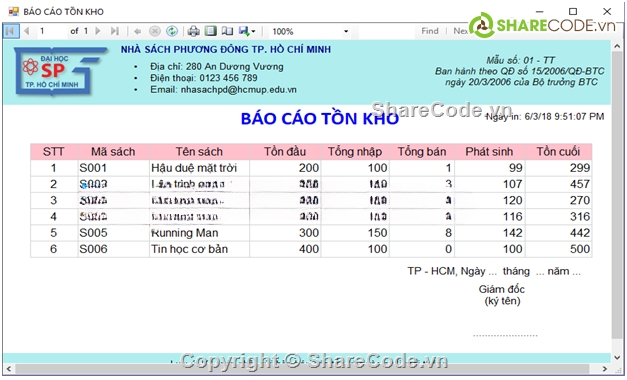Click the window app icon in title bar
This screenshot has height=380, width=627.
[14, 11]
